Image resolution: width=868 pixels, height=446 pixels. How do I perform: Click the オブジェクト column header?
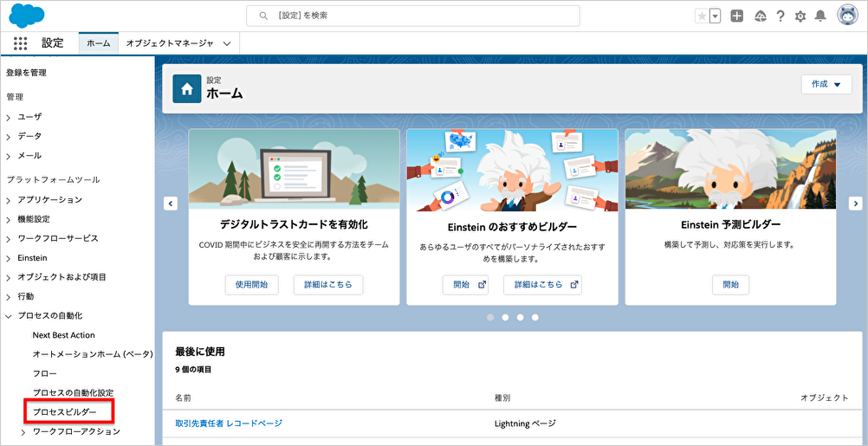(825, 398)
